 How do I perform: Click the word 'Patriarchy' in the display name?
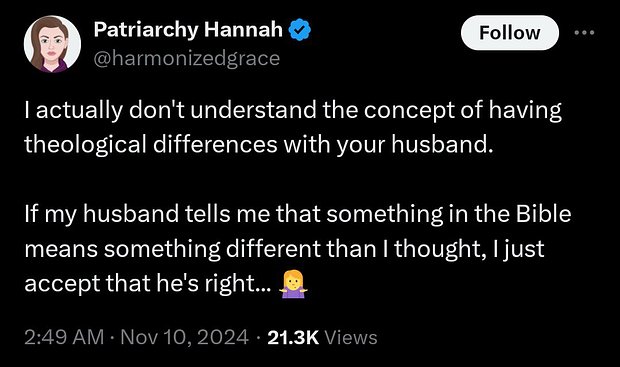tap(146, 30)
